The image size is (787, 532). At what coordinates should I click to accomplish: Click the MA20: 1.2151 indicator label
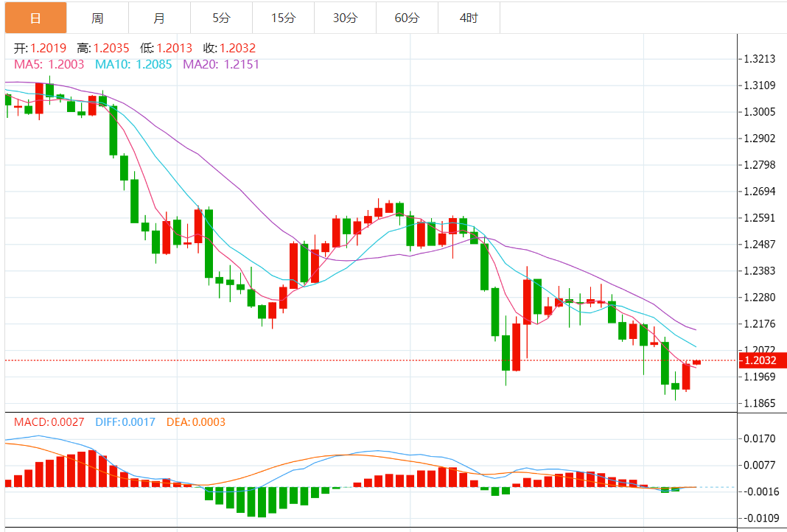click(x=221, y=64)
